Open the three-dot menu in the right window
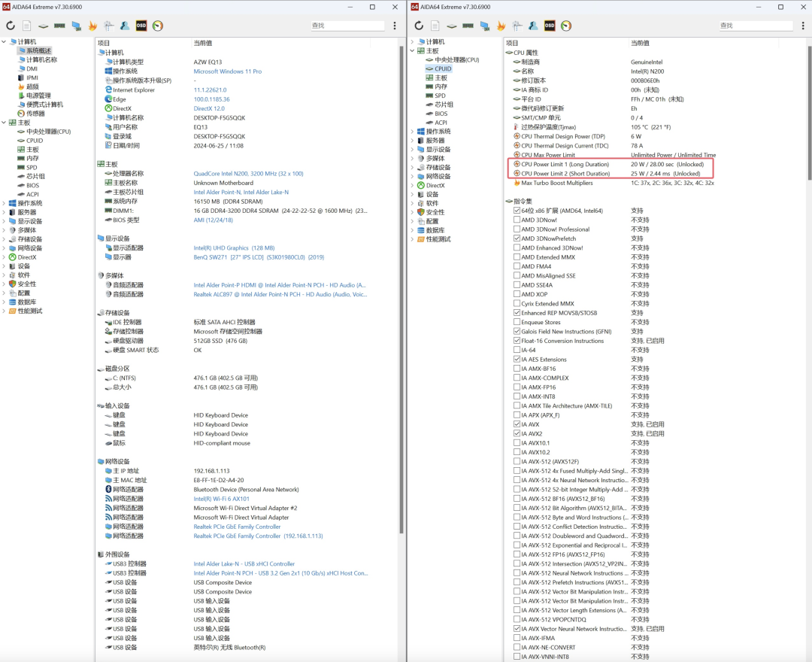Image resolution: width=812 pixels, height=662 pixels. click(x=803, y=26)
